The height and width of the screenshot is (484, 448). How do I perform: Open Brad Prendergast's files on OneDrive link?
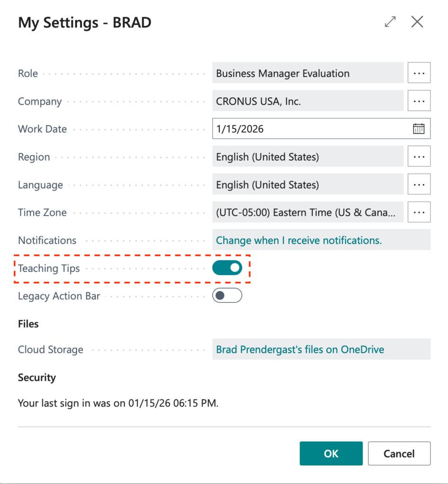300,349
